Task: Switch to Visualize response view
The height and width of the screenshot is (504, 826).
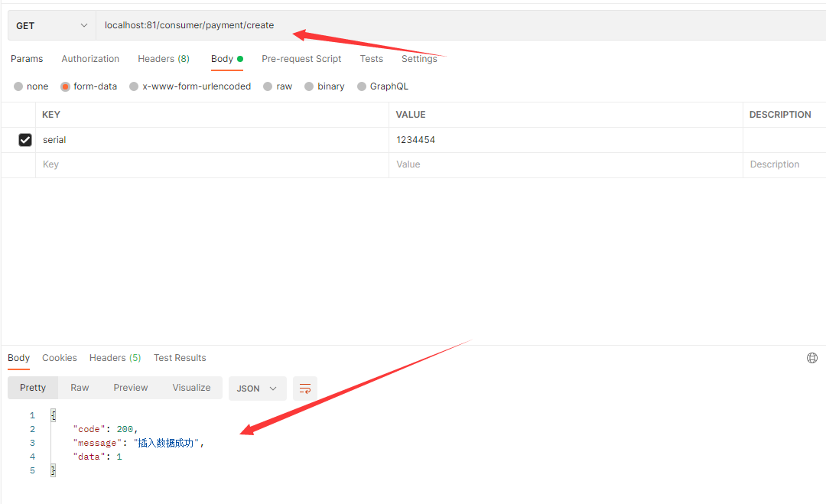Action: 191,388
